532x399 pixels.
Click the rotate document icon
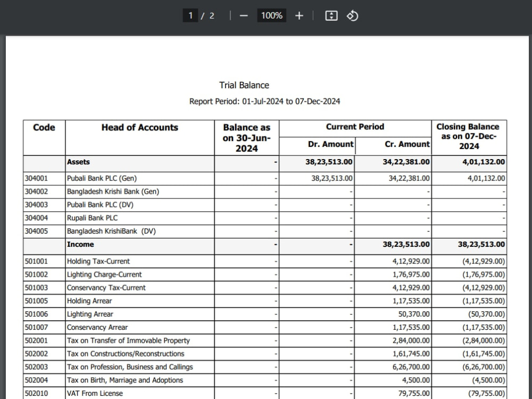coord(352,15)
